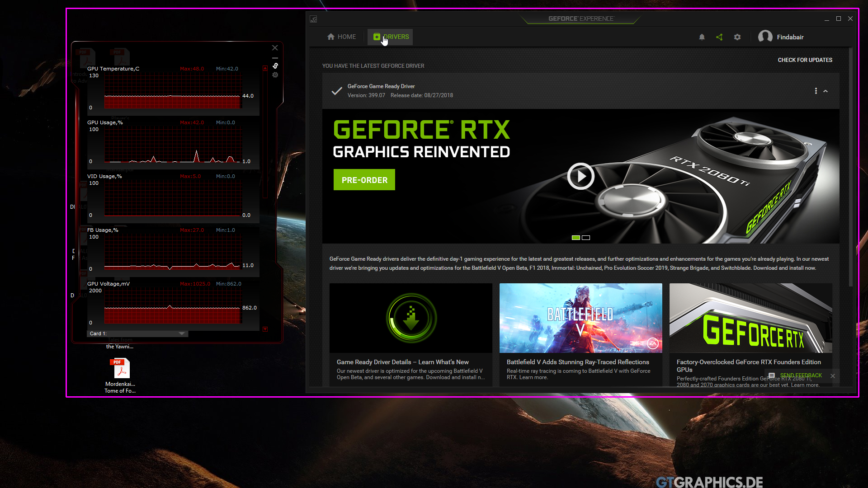Click the Pre-Order button on RTX banner

(x=364, y=180)
